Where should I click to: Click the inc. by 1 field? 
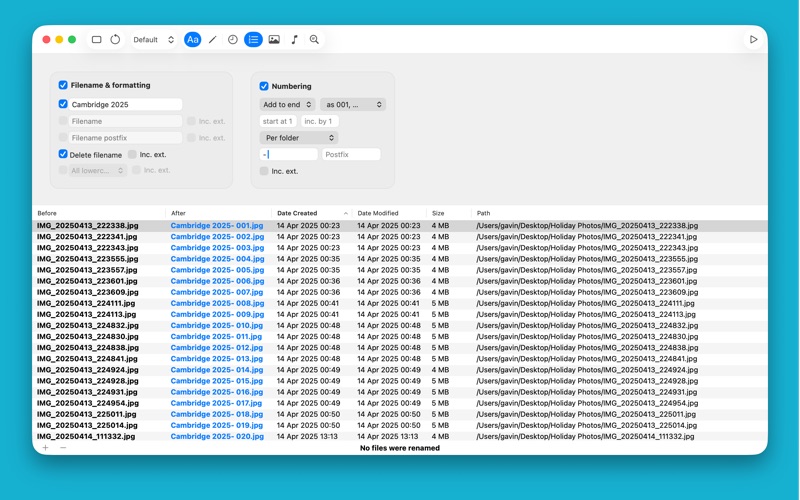click(x=319, y=121)
